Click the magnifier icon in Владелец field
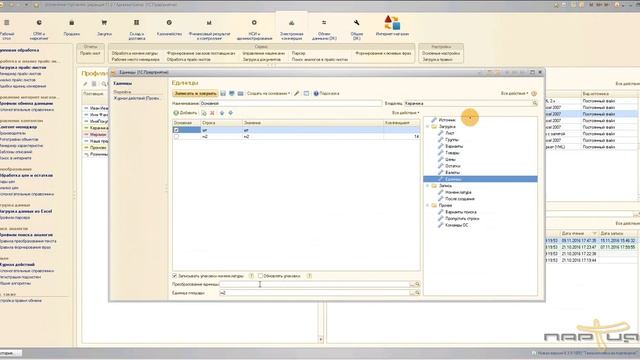640x360 pixels. pyautogui.click(x=534, y=104)
